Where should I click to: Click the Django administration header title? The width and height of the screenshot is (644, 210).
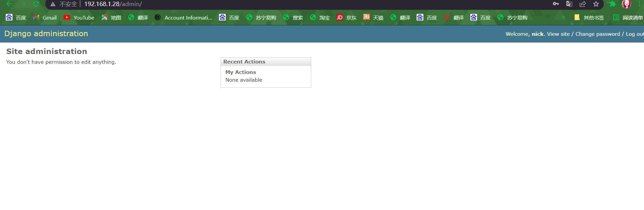point(46,34)
